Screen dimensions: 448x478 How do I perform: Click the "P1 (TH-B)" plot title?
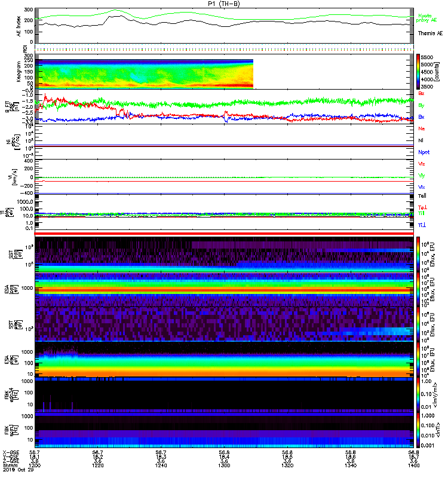pyautogui.click(x=224, y=4)
